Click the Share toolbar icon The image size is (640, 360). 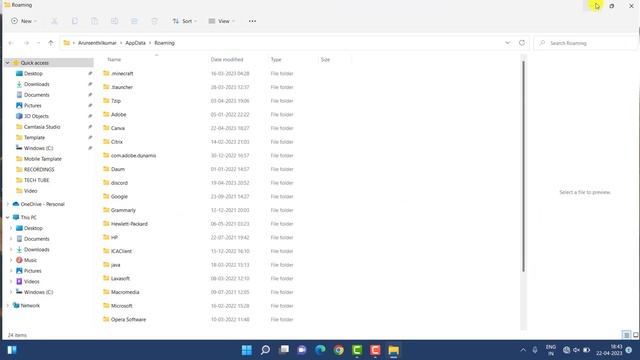point(134,21)
